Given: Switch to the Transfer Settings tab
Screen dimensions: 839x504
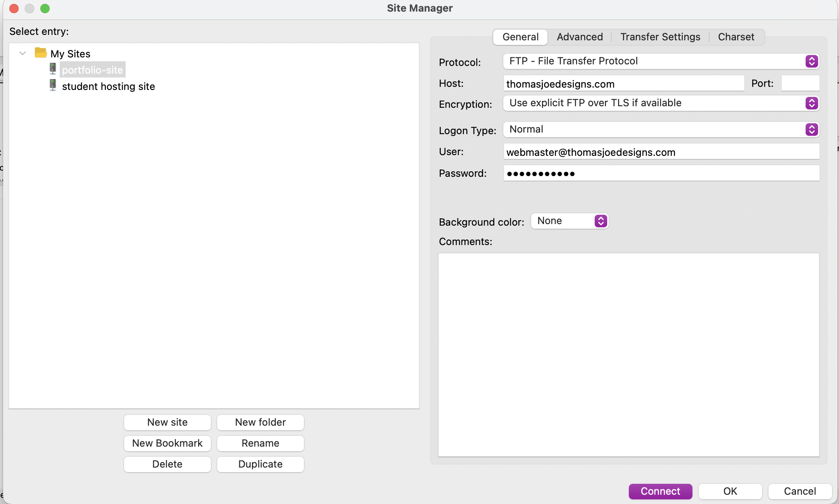Looking at the screenshot, I should pos(660,36).
